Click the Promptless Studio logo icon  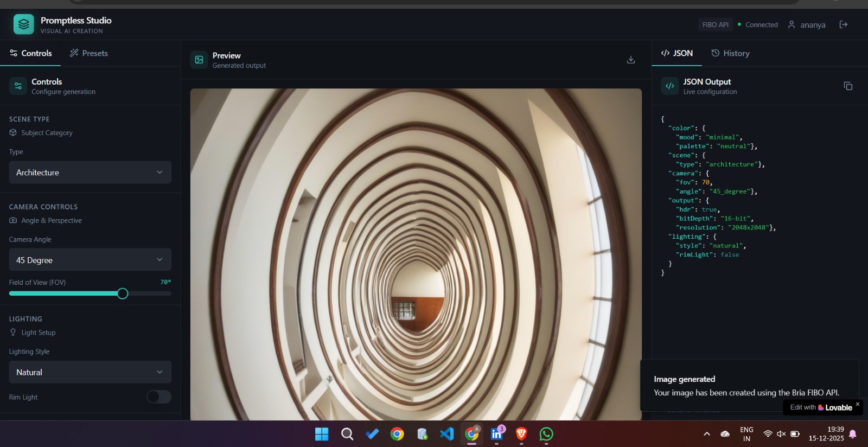pyautogui.click(x=23, y=24)
